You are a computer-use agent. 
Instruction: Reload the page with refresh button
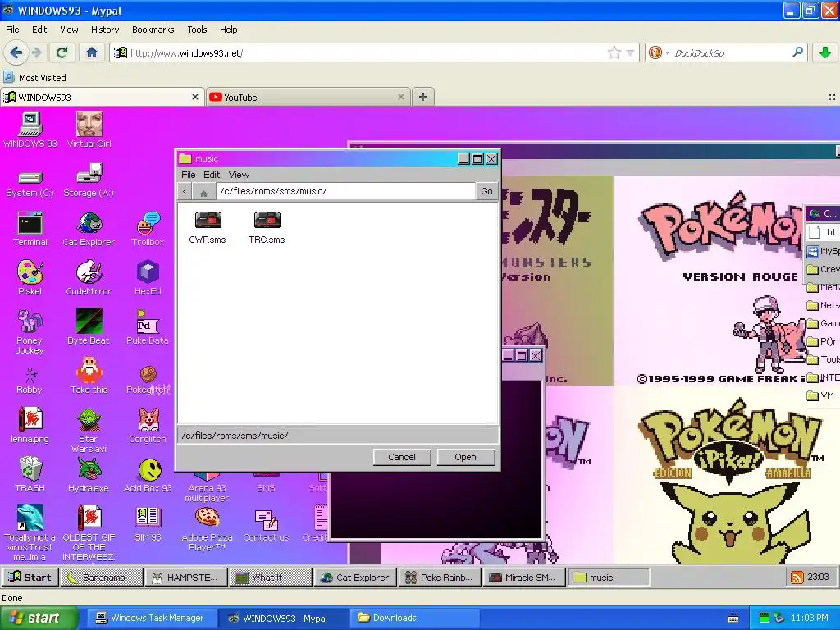pos(62,52)
